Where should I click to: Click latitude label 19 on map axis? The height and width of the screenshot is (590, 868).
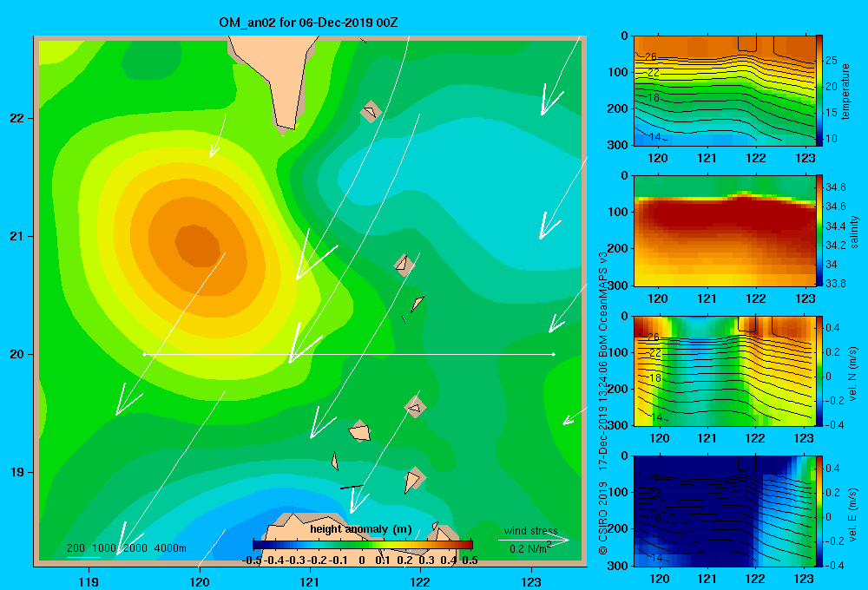(16, 472)
